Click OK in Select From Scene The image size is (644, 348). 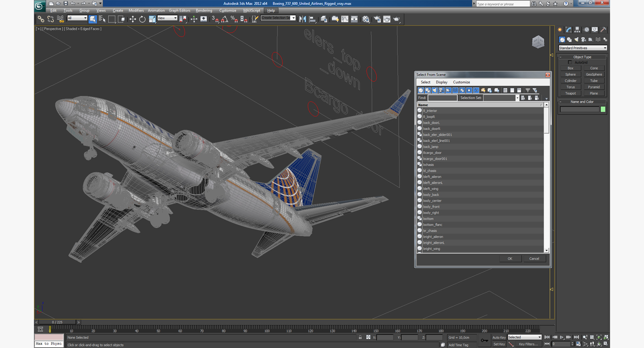click(x=510, y=258)
